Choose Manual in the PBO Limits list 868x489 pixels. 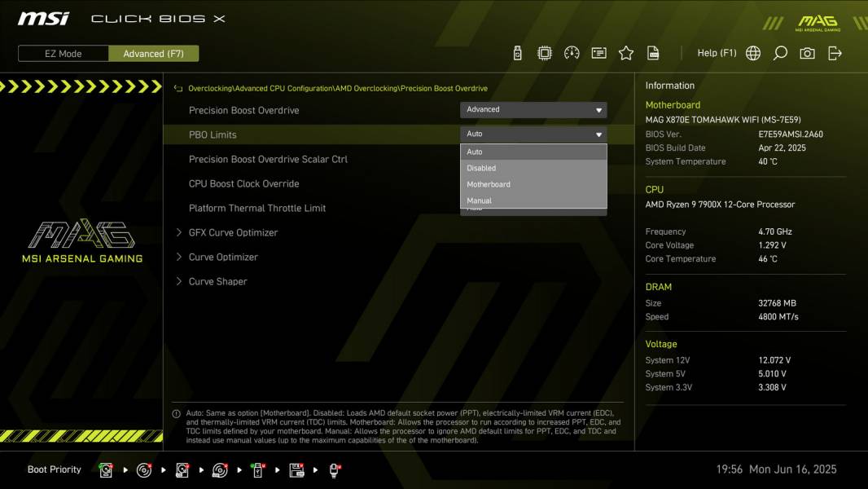point(533,200)
